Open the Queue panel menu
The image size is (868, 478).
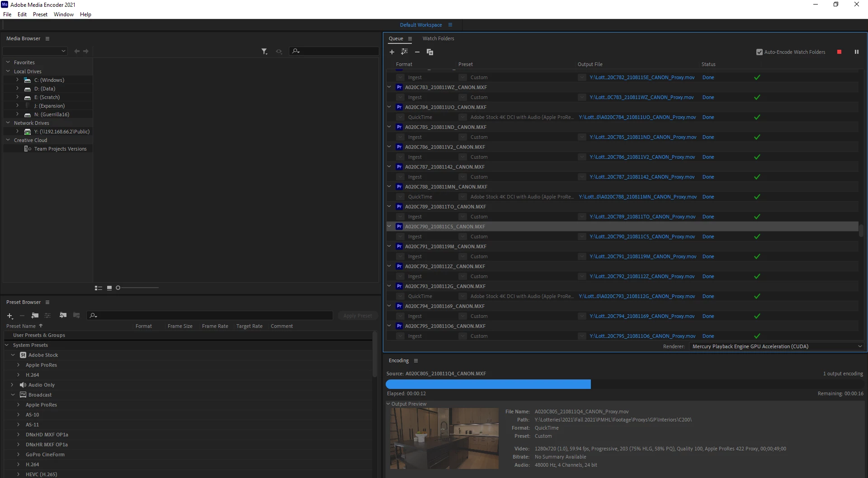click(410, 39)
